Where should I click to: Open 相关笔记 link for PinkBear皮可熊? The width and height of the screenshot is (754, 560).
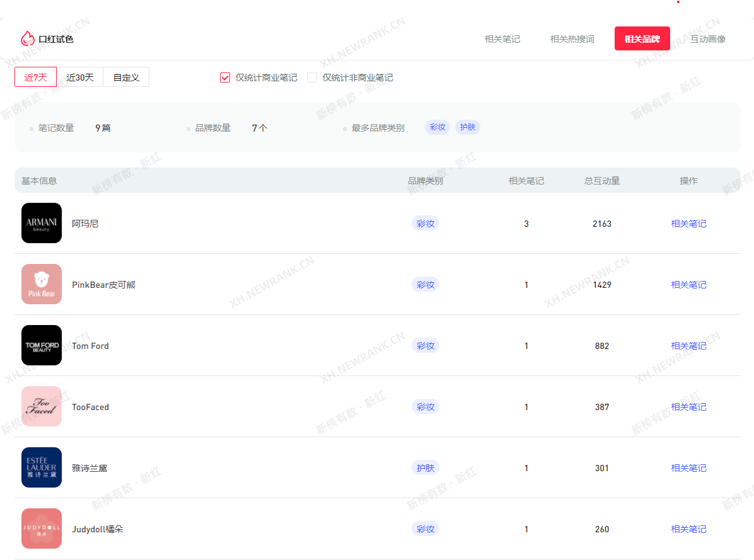coord(688,284)
